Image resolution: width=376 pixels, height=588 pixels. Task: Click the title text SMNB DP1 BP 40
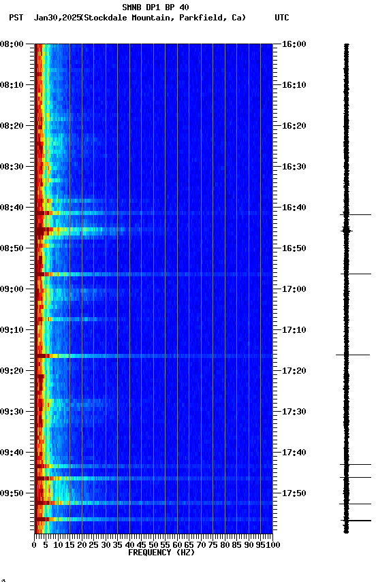tap(155, 7)
